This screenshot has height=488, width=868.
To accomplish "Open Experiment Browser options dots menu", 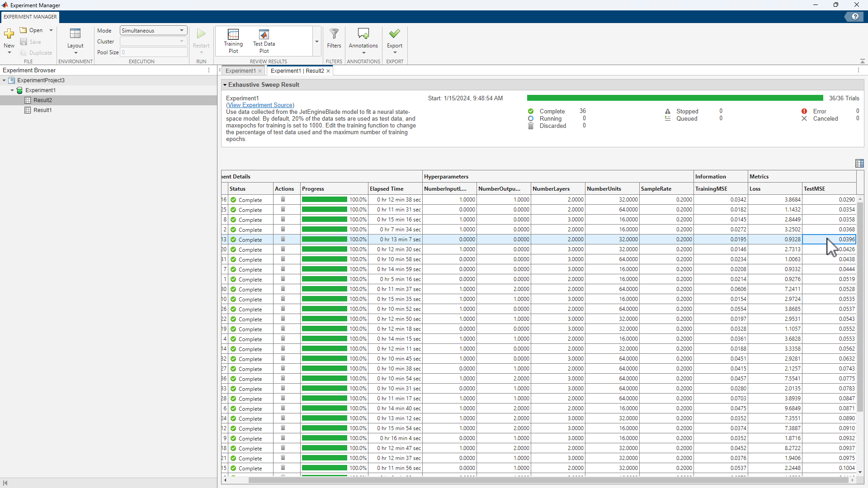I will click(209, 70).
